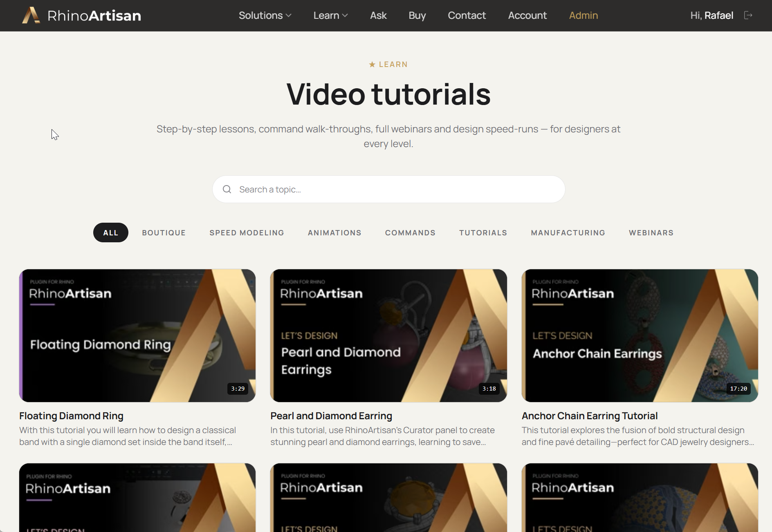The width and height of the screenshot is (772, 532).
Task: Open the Admin section
Action: point(583,16)
